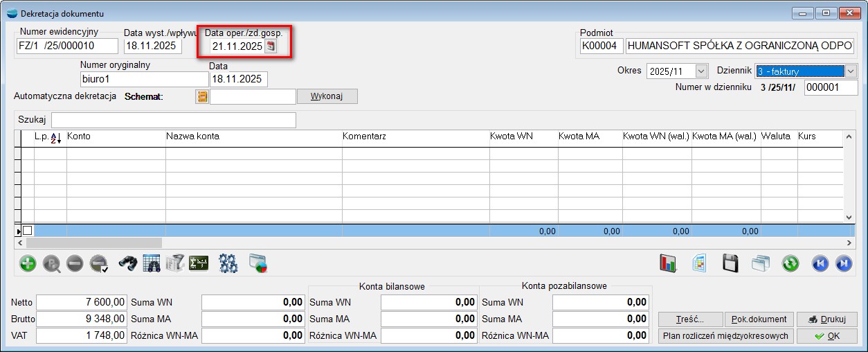This screenshot has height=352, width=868.
Task: Go to previous document with blue arrow
Action: pyautogui.click(x=820, y=263)
